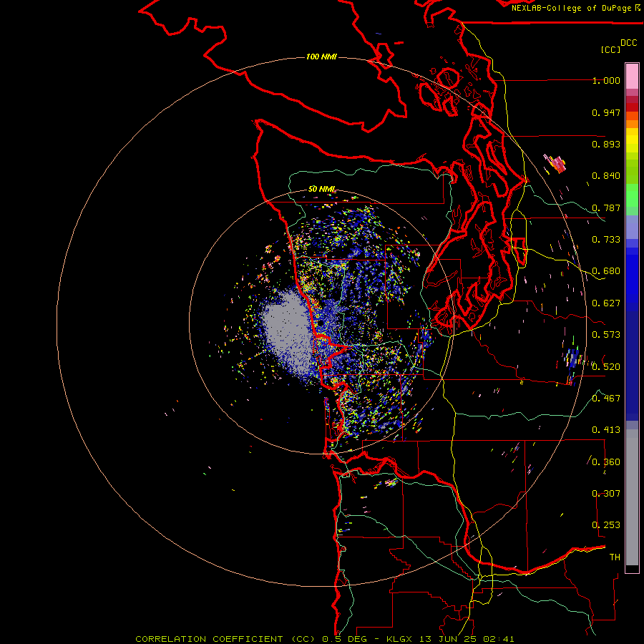Click the 0.787 scale value

pyautogui.click(x=606, y=208)
